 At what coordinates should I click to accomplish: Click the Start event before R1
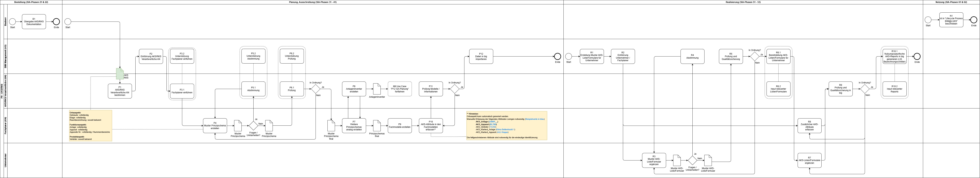(568, 57)
